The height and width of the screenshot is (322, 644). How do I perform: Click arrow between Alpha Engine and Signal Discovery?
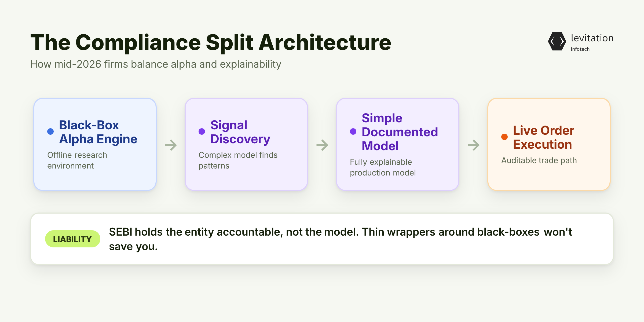171,145
